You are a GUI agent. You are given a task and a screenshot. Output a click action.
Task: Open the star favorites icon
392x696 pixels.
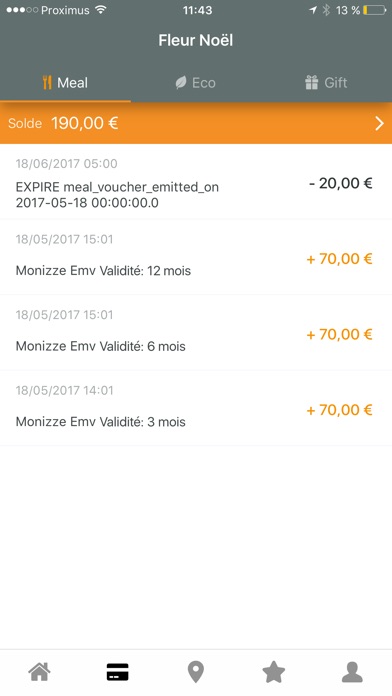pyautogui.click(x=274, y=672)
